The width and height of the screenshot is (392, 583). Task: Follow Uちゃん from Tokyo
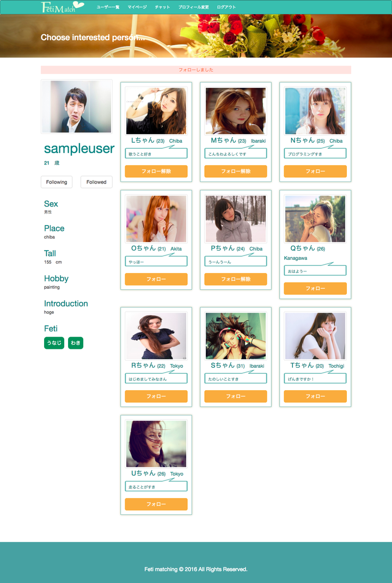click(x=156, y=504)
